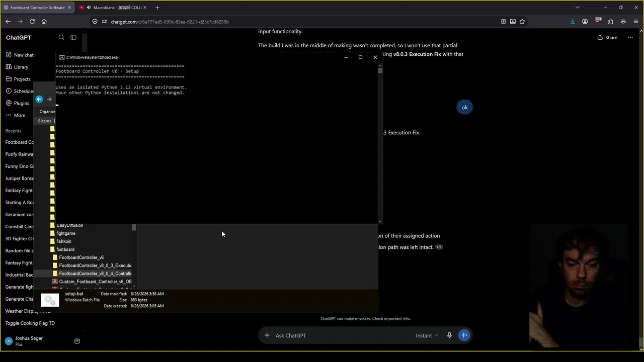Open the list all tabs dropdown
This screenshot has height=362, width=644.
pos(578,8)
